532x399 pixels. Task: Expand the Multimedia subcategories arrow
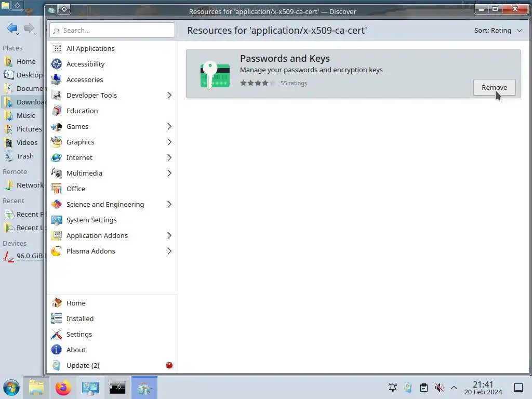[169, 174]
